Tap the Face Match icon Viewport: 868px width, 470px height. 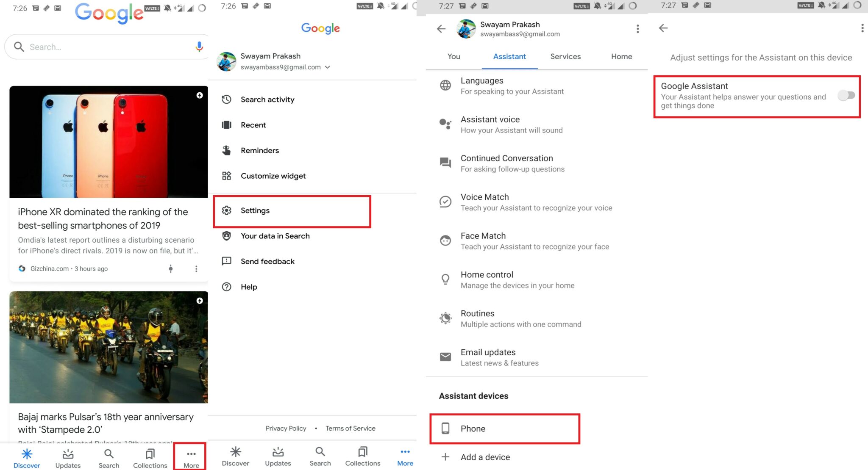(x=445, y=240)
